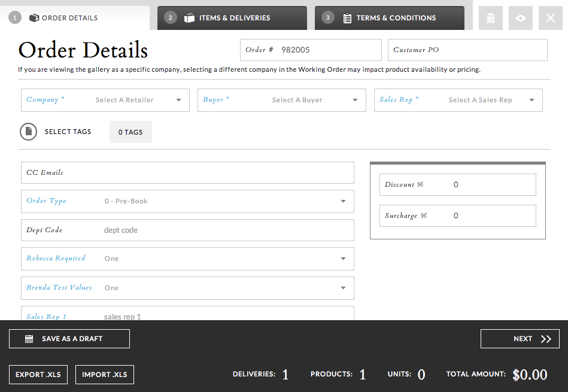Open the Buyer dropdown
The width and height of the screenshot is (568, 392).
coord(281,100)
